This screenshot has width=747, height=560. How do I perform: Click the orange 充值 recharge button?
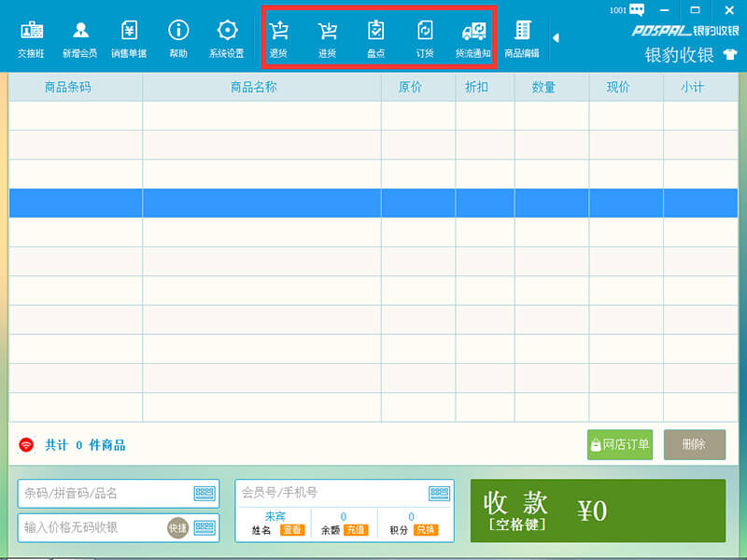click(x=355, y=530)
